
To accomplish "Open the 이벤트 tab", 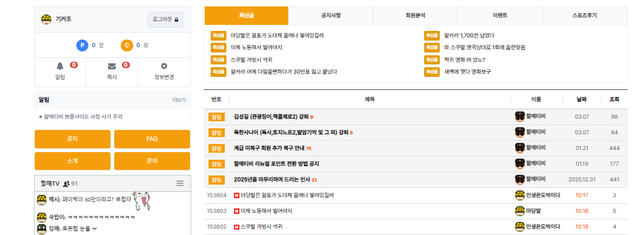I will 500,15.
